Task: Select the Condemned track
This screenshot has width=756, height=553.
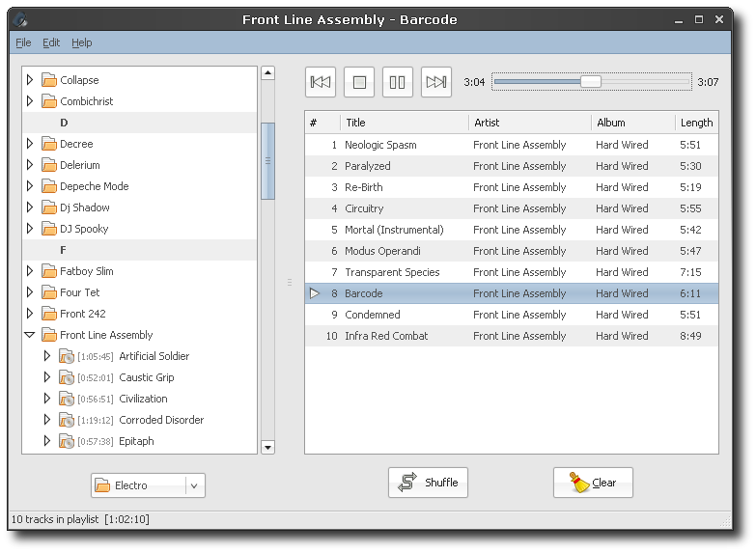Action: coord(512,315)
